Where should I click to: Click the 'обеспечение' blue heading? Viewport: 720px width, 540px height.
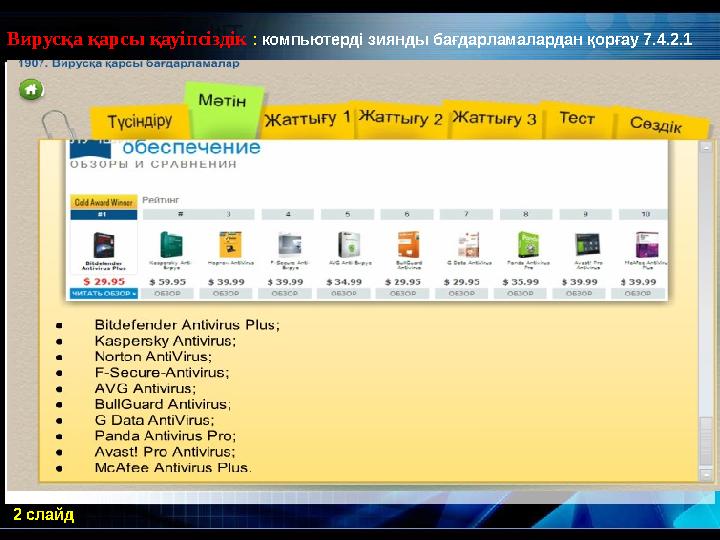click(x=191, y=147)
